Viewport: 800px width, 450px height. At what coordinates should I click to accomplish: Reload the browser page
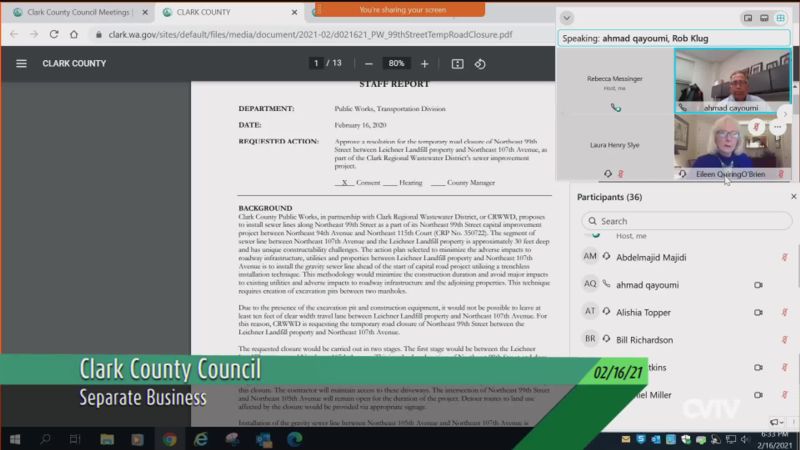(x=53, y=33)
